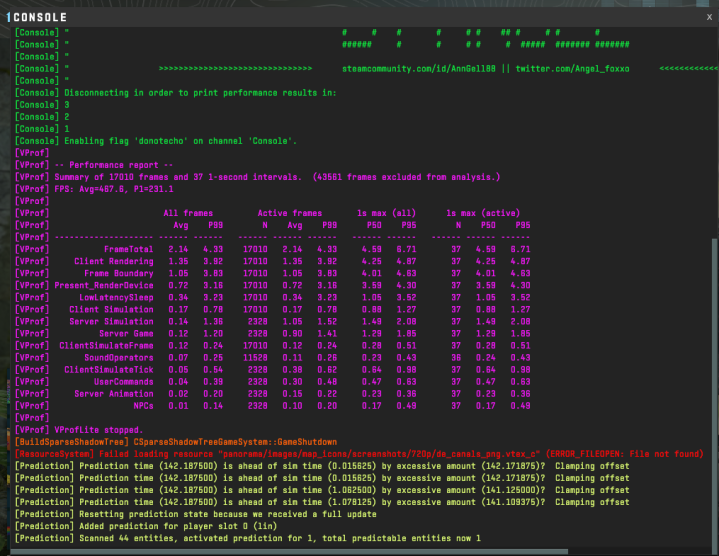Image resolution: width=719 pixels, height=556 pixels.
Task: Select the Present_RenderDevice row
Action: coord(105,285)
